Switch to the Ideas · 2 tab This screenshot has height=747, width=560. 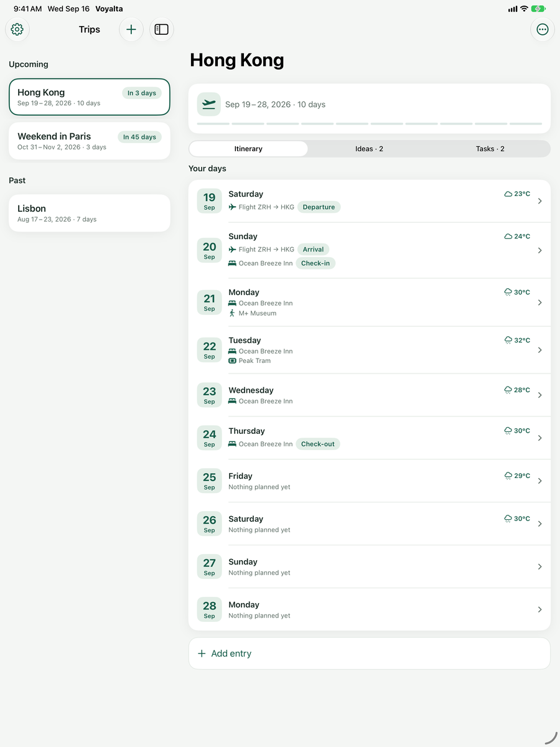[369, 149]
